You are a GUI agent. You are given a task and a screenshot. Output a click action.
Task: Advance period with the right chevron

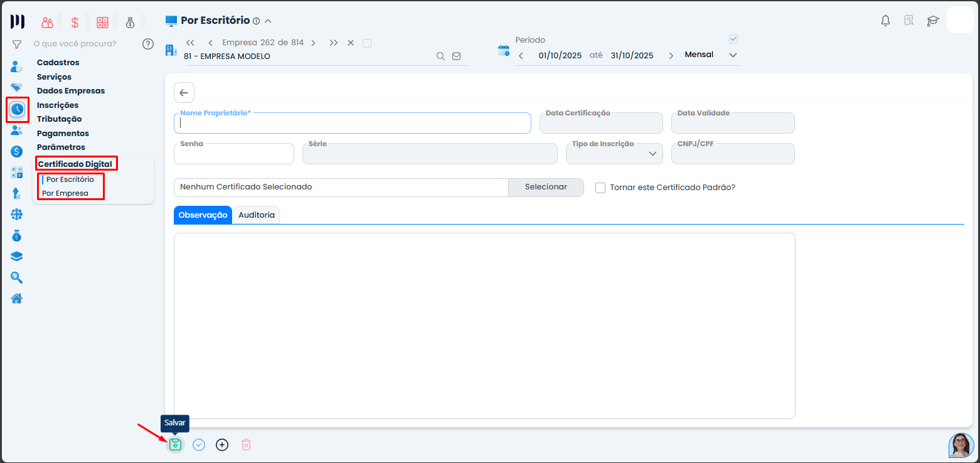point(671,56)
